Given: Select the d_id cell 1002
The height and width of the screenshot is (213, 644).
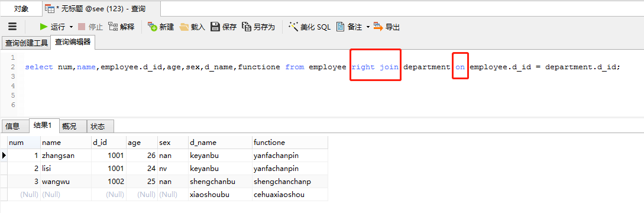Looking at the screenshot, I should (108, 181).
